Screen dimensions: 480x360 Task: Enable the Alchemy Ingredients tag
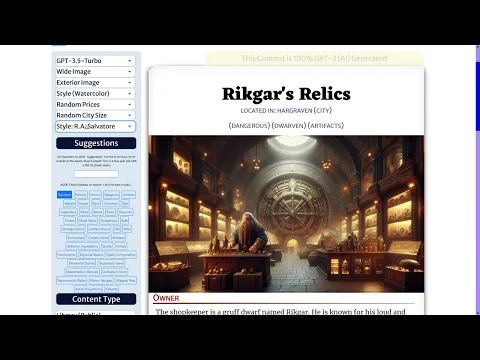click(82, 246)
